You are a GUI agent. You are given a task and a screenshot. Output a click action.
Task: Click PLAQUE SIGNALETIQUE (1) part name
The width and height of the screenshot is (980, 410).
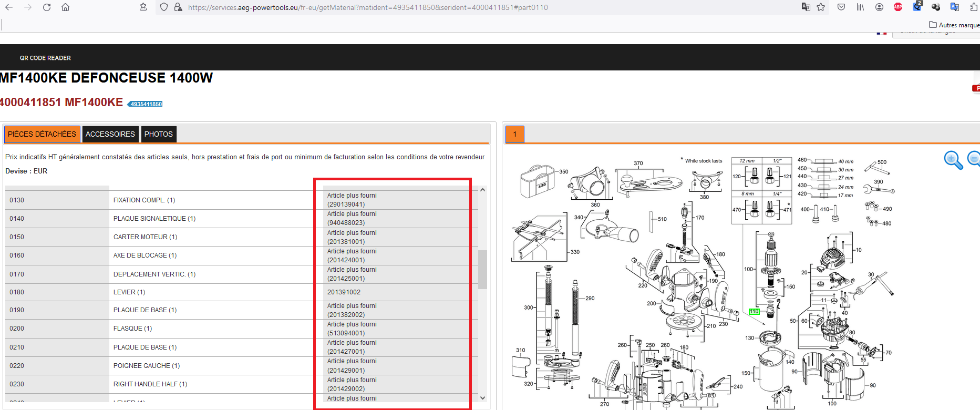pos(154,219)
